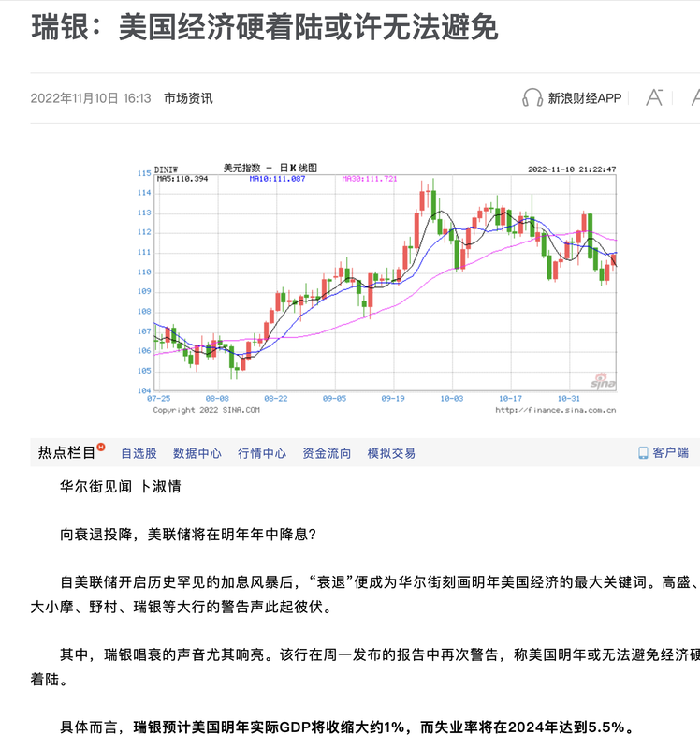Click the MA10:111.087 label in the chart
700x749 pixels.
click(x=277, y=179)
